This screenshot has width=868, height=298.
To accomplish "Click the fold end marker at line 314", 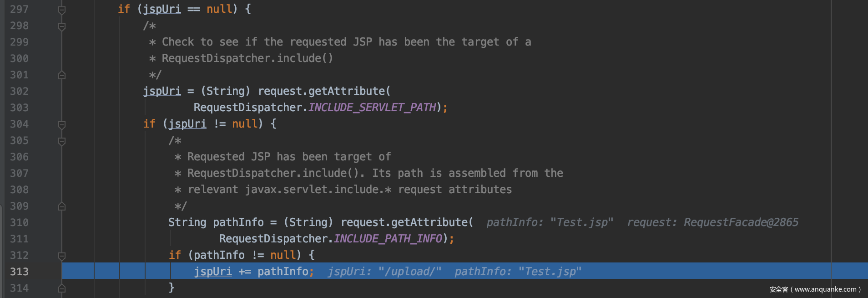I will coord(62,288).
